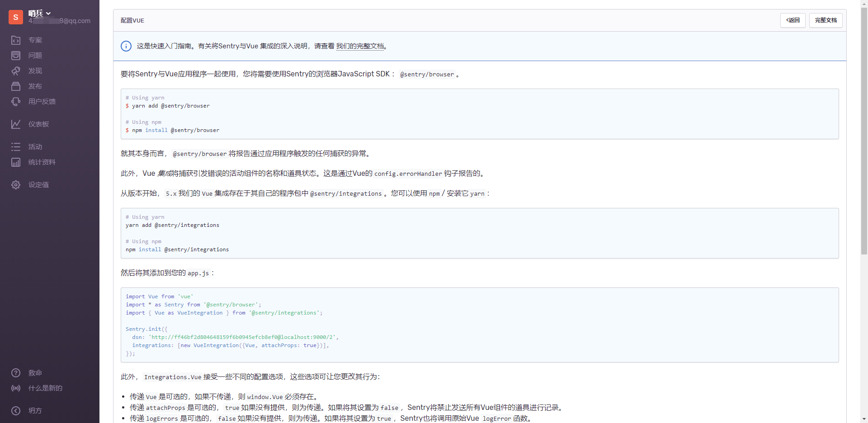This screenshot has height=423, width=868.
Task: Expand the 哨兵 organization dropdown
Action: point(40,13)
